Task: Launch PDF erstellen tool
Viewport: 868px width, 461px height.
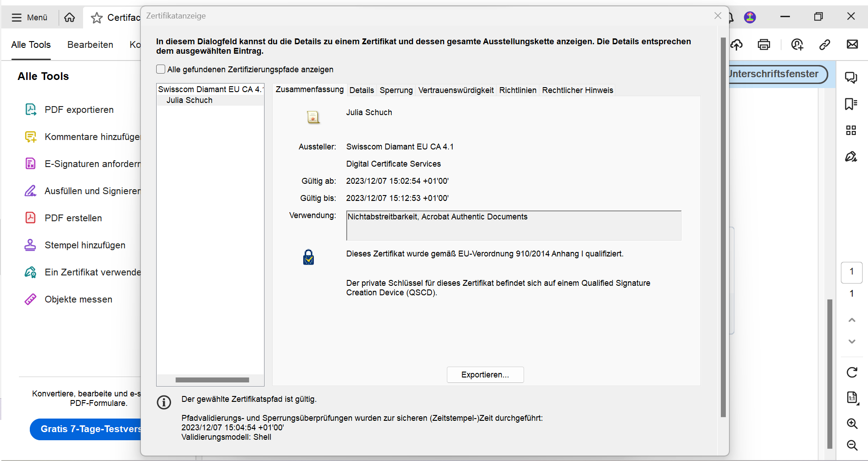Action: pyautogui.click(x=63, y=218)
